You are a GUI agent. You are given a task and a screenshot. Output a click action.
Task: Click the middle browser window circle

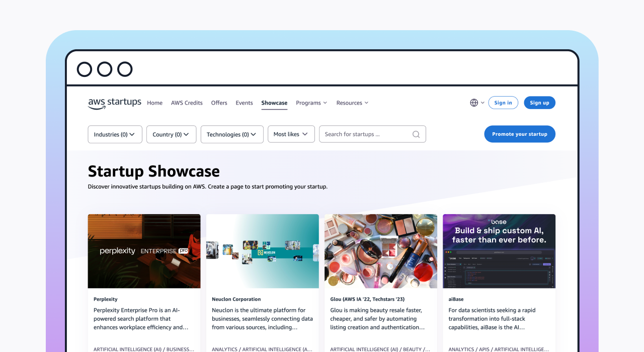(x=104, y=69)
